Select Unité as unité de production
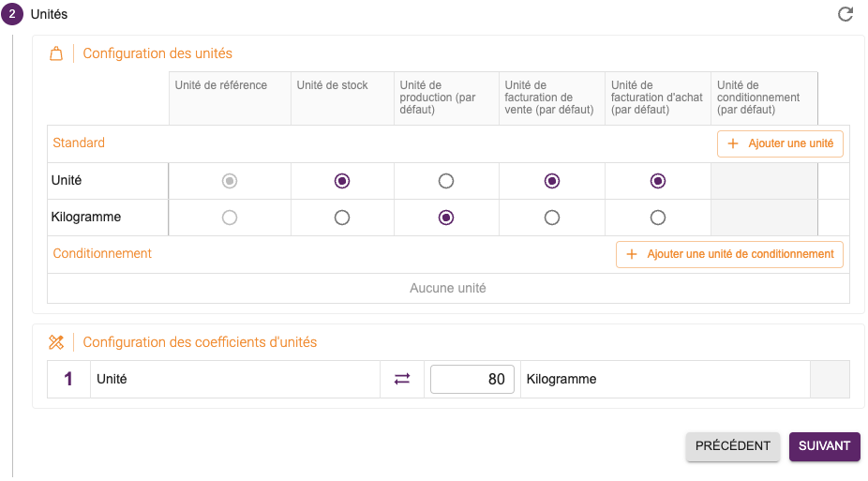Image resolution: width=868 pixels, height=481 pixels. [x=445, y=181]
